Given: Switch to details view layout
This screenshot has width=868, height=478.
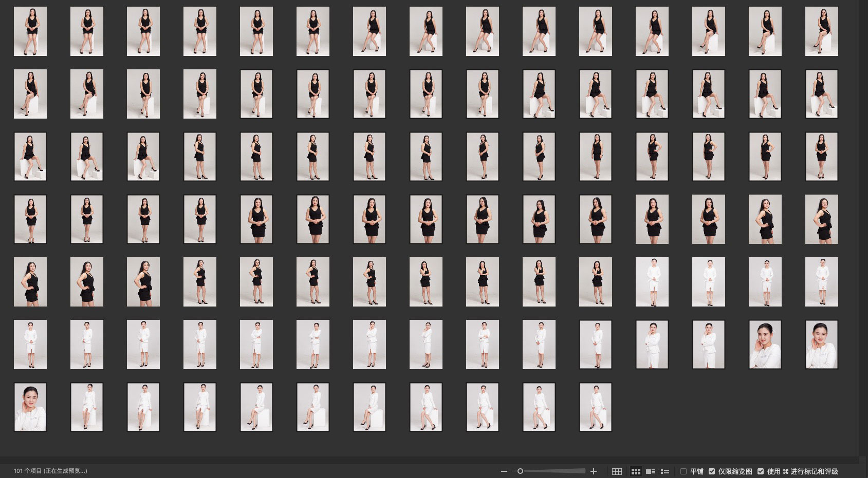Looking at the screenshot, I should [650, 471].
